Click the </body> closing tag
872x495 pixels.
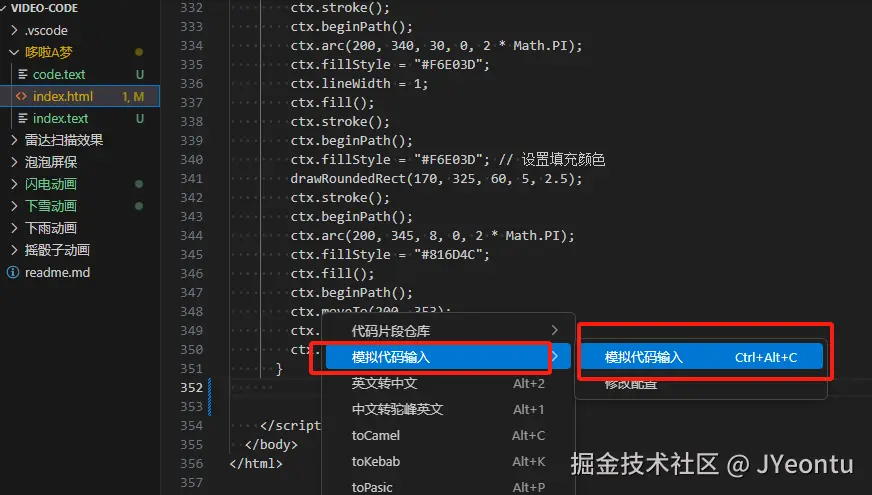[x=271, y=444]
